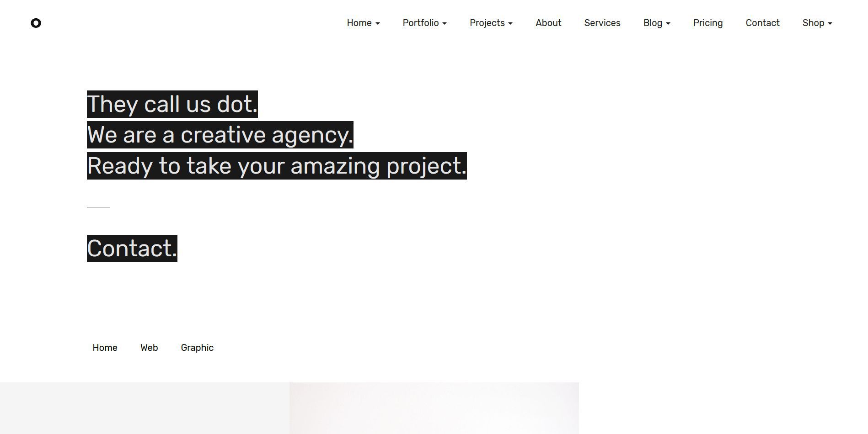Select the Pricing navigation link
This screenshot has height=434, width=868.
(x=708, y=23)
